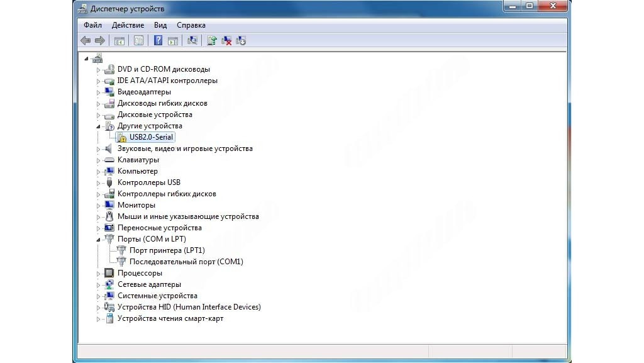Click the Back arrow in the toolbar
644x363 pixels.
pos(86,41)
